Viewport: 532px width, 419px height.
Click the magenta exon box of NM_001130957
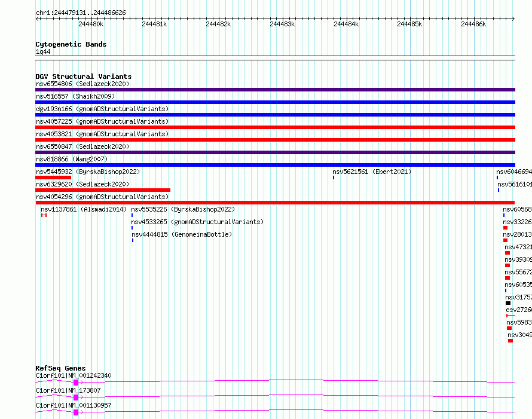(76, 412)
